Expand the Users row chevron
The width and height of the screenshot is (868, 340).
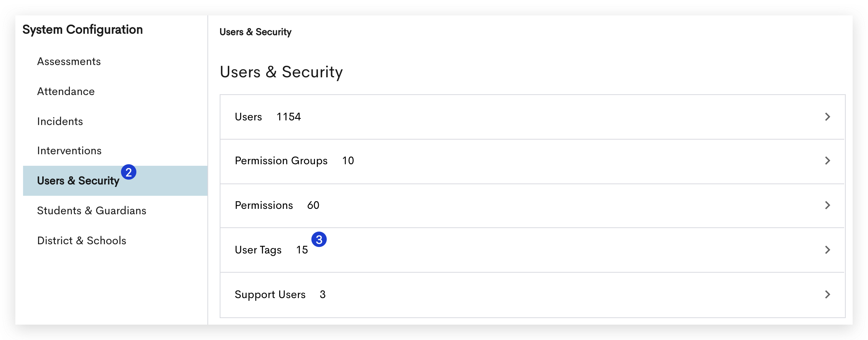[x=827, y=117]
